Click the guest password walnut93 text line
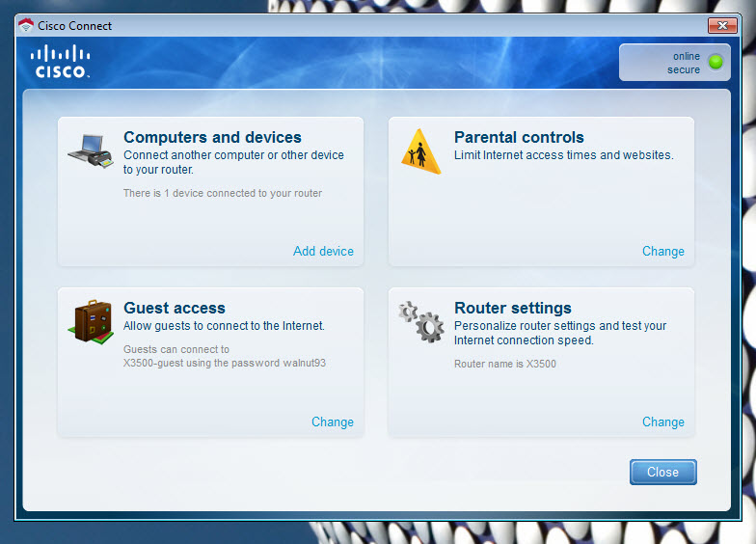 [x=225, y=363]
